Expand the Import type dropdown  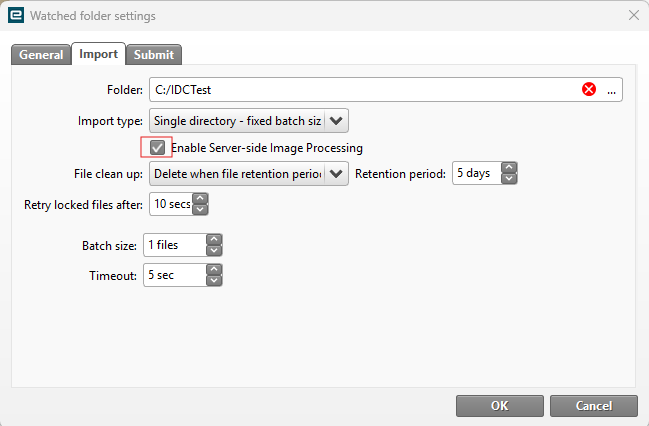click(x=337, y=121)
